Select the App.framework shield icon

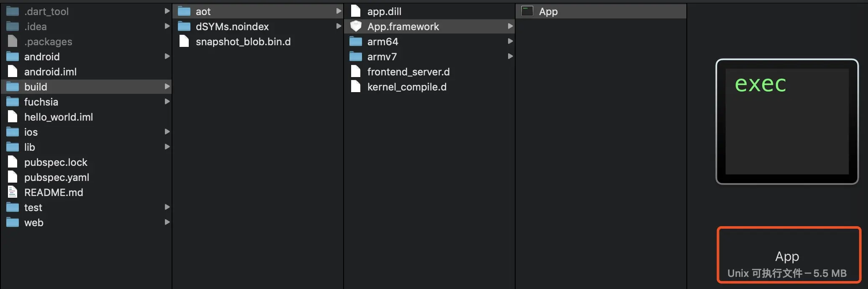click(356, 26)
